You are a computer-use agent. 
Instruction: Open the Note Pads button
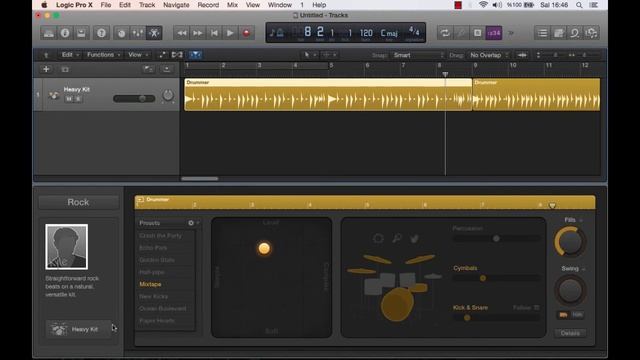click(559, 33)
